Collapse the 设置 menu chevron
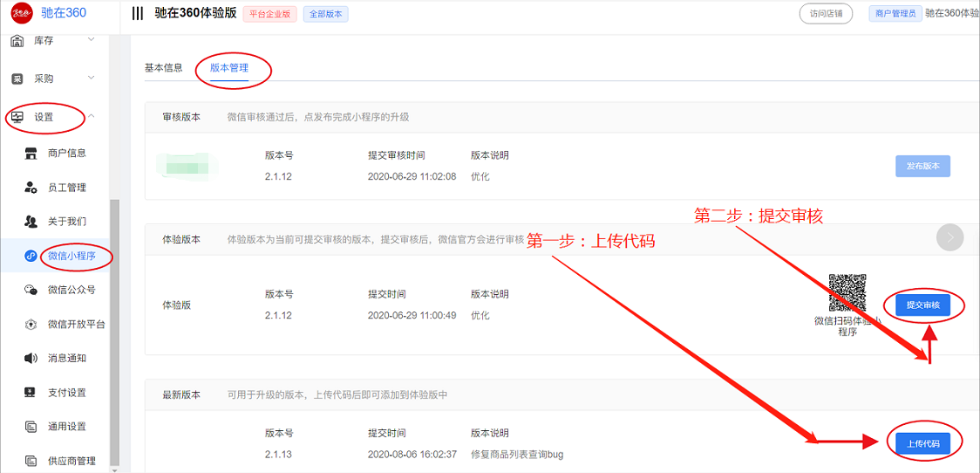 coord(91,116)
